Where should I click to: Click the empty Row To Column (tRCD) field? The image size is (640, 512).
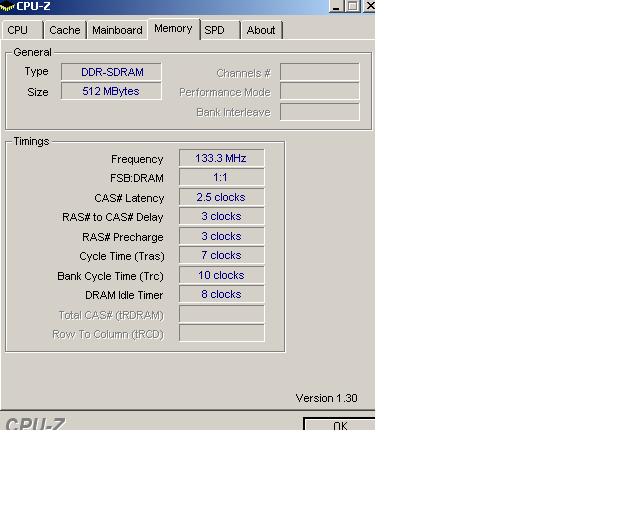221,334
